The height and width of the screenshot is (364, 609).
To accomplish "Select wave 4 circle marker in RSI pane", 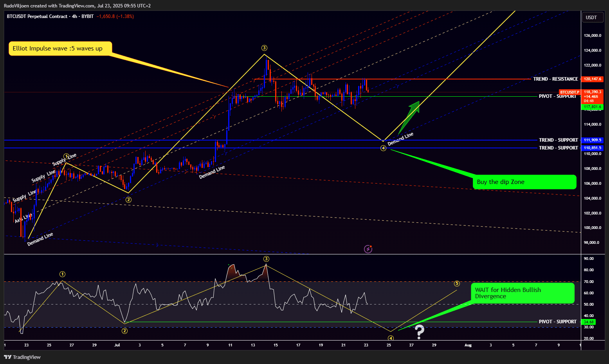I will pyautogui.click(x=391, y=338).
